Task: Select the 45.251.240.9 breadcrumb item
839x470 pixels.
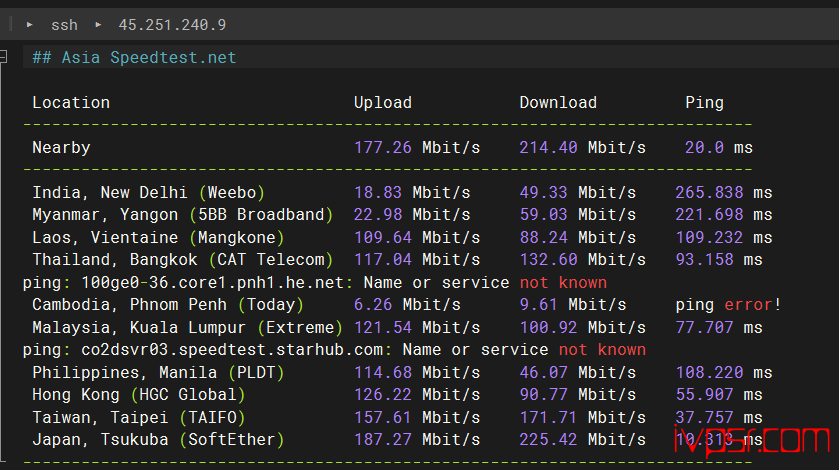Action: tap(165, 24)
